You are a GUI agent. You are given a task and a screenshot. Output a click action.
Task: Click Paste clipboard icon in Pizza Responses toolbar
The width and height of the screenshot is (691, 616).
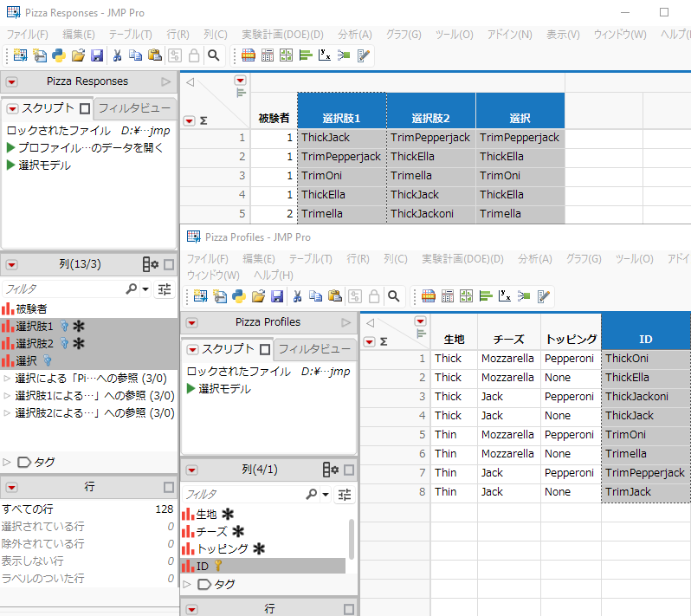coord(154,55)
